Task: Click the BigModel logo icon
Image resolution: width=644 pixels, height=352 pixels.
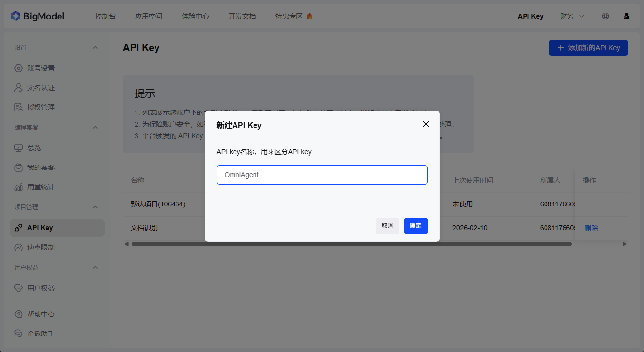Action: point(16,16)
